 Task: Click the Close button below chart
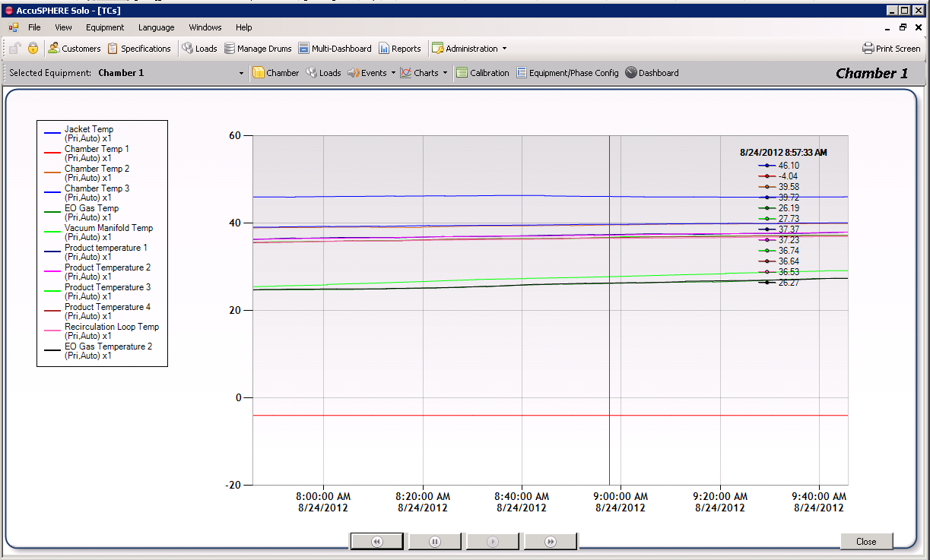[866, 542]
